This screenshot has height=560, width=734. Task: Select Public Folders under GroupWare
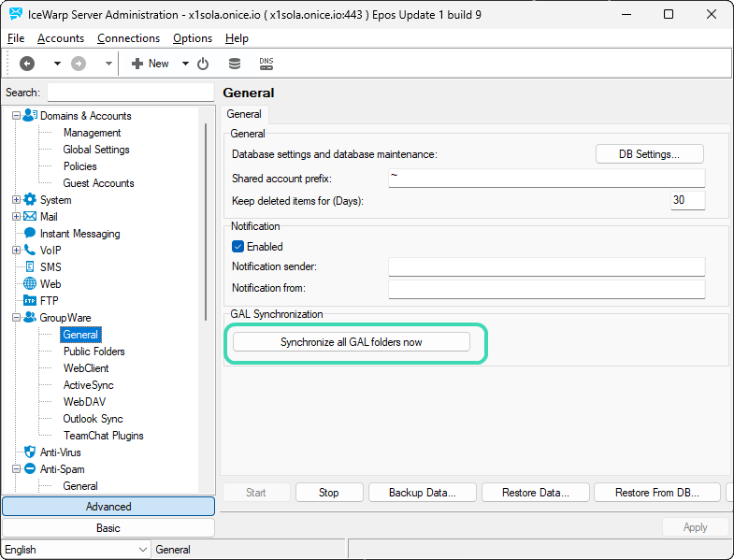94,352
